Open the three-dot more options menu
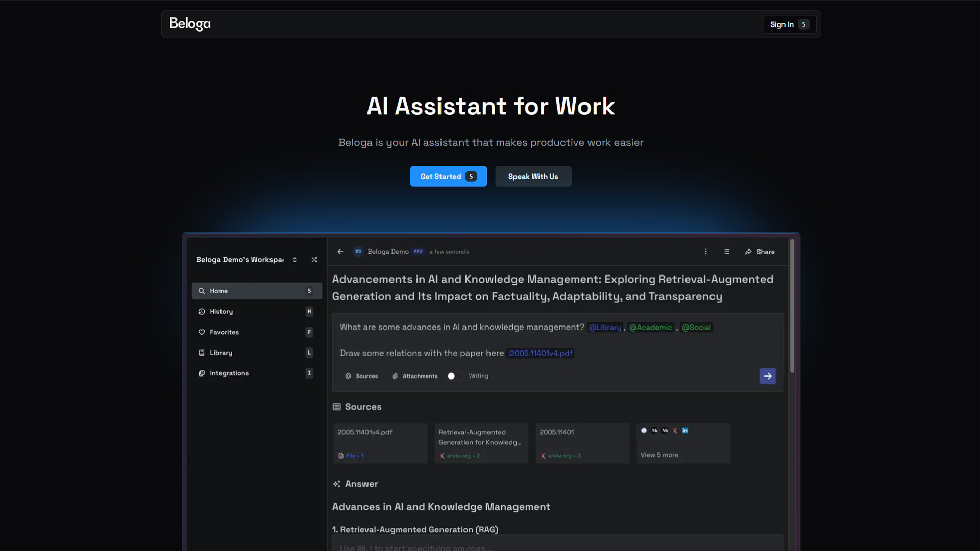This screenshot has height=551, width=980. tap(706, 252)
